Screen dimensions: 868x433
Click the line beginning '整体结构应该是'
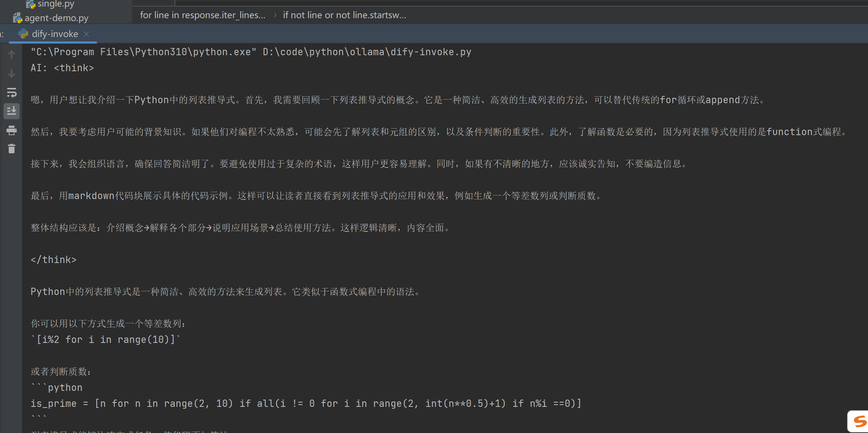coord(240,228)
